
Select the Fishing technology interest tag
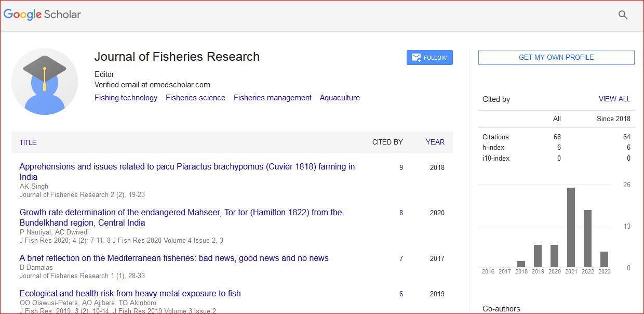click(x=126, y=98)
